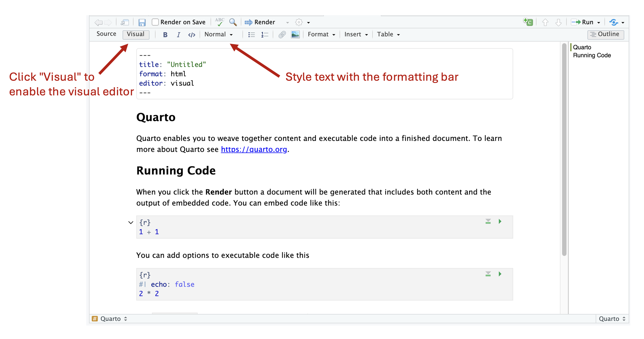644x339 pixels.
Task: Insert an image
Action: point(295,34)
